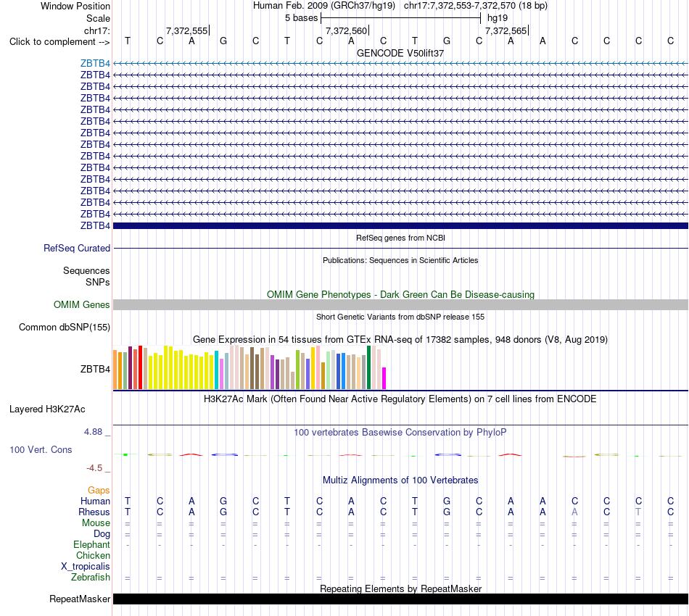689x616 pixels.
Task: Open the RefSeq Curated track label
Action: pos(77,248)
